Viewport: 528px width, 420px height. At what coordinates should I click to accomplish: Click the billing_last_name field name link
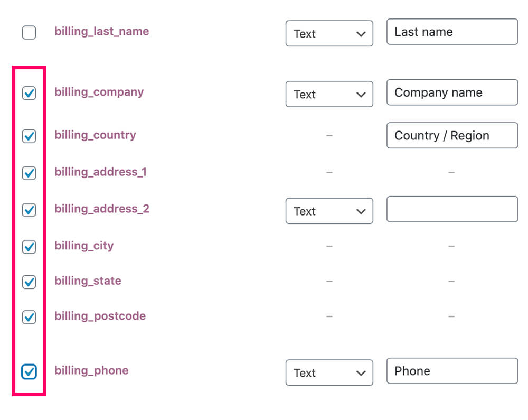[101, 31]
